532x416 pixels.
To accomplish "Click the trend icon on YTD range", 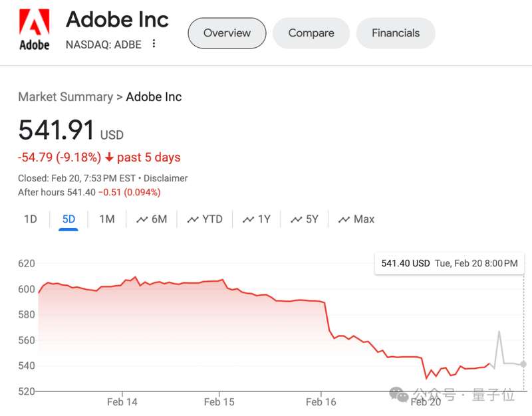I will click(193, 219).
